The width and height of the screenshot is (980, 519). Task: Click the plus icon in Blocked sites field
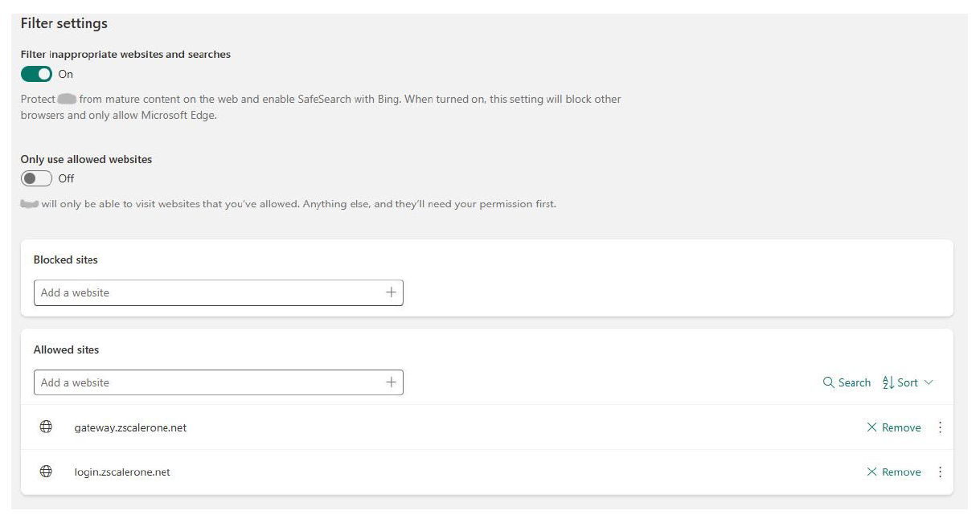click(x=391, y=292)
